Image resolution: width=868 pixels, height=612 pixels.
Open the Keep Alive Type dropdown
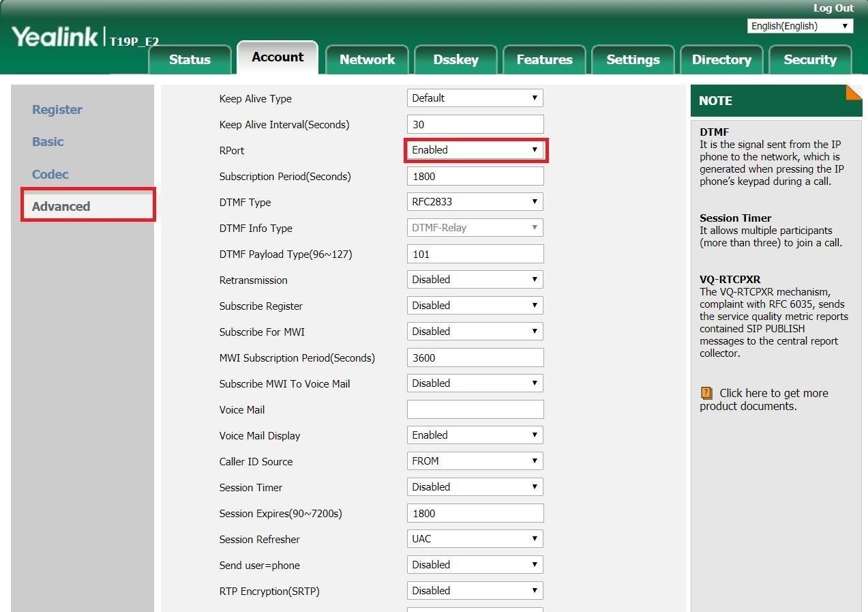tap(475, 98)
